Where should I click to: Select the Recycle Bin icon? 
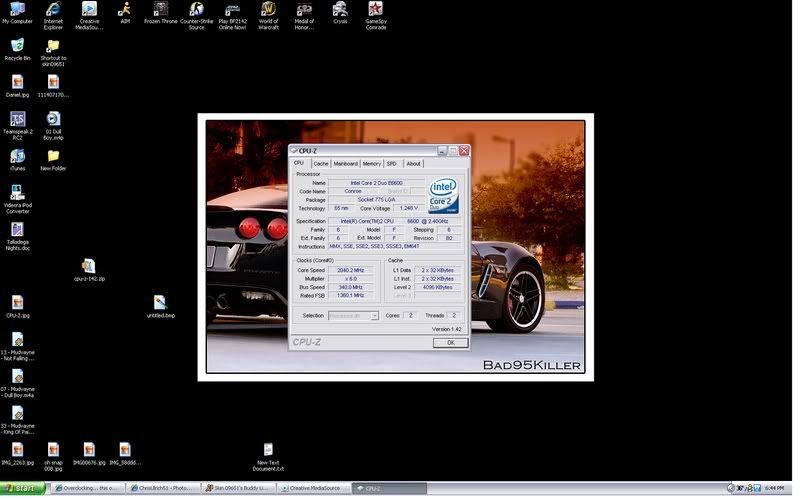(x=17, y=46)
